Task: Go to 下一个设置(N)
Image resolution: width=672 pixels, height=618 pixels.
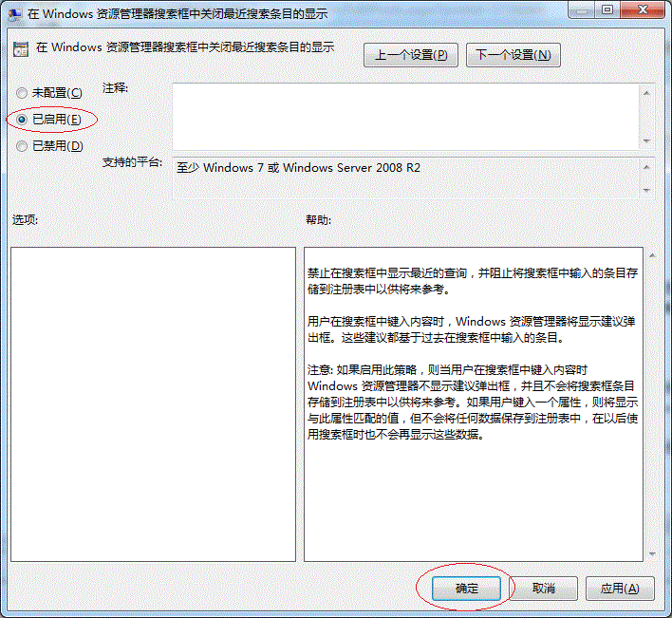Action: 513,55
